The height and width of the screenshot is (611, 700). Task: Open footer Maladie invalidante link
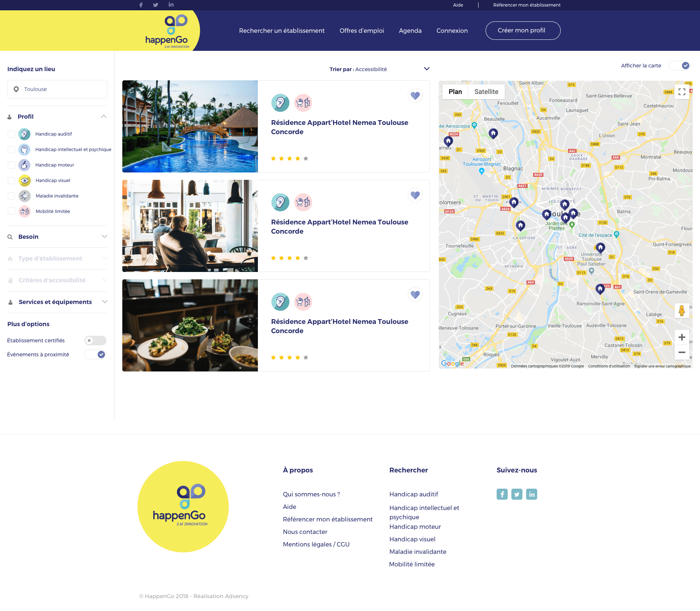point(418,552)
